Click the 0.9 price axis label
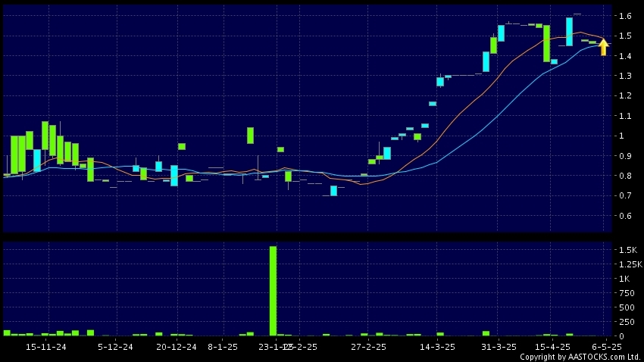 [x=625, y=155]
